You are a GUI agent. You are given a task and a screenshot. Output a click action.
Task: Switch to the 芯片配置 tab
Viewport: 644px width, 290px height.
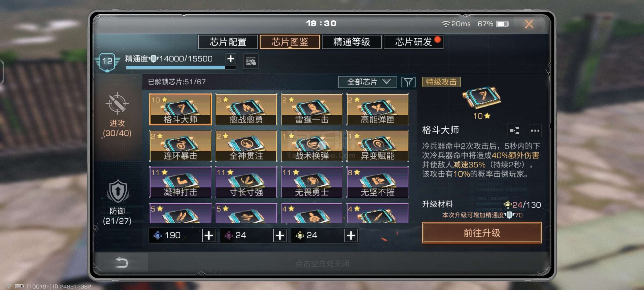(228, 42)
